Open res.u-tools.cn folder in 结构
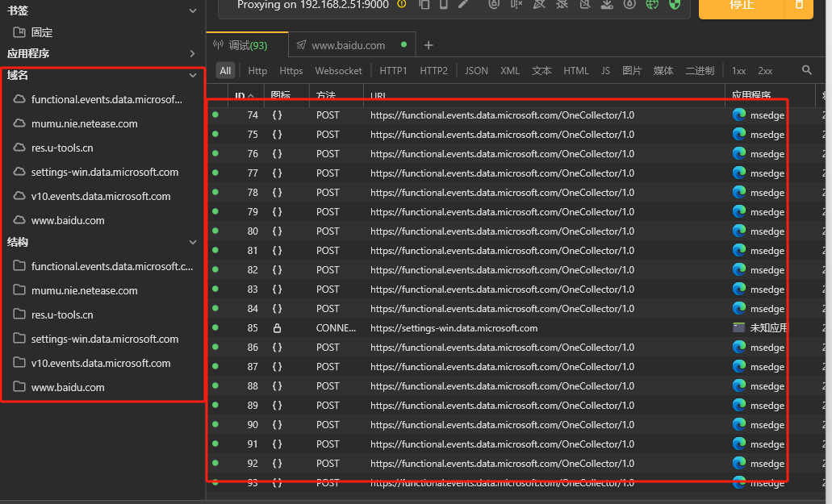The image size is (832, 504). coord(62,314)
